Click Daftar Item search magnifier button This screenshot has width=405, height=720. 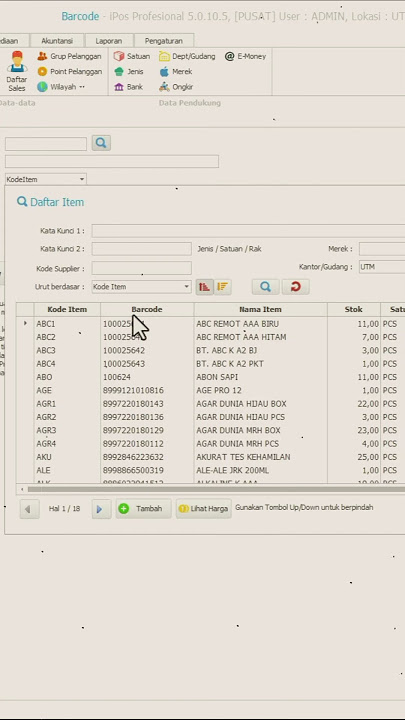tap(265, 287)
